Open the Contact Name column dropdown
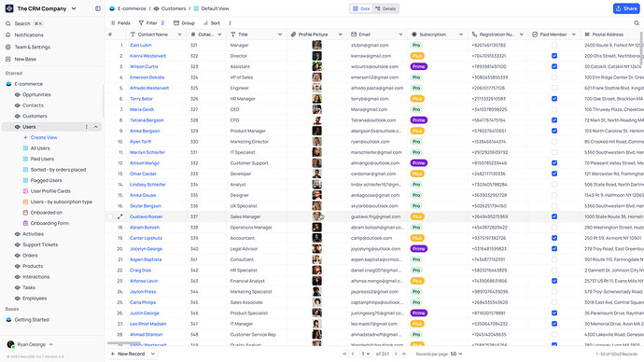Viewport: 644px width, 362px height. tap(179, 35)
